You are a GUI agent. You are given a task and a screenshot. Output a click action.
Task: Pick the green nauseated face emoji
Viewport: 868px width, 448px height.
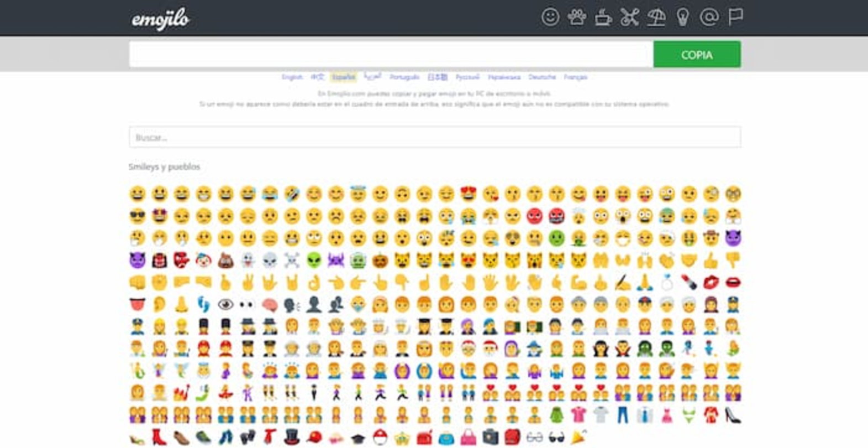point(556,238)
